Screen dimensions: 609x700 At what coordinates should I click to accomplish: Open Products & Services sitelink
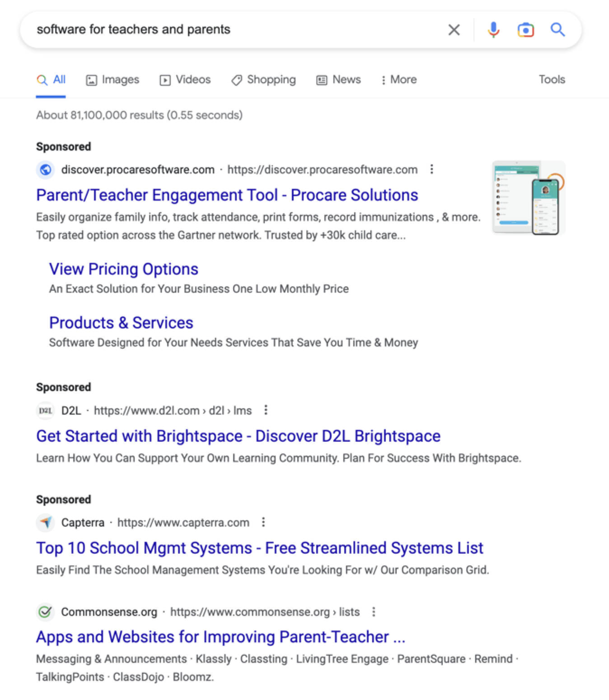(x=121, y=323)
